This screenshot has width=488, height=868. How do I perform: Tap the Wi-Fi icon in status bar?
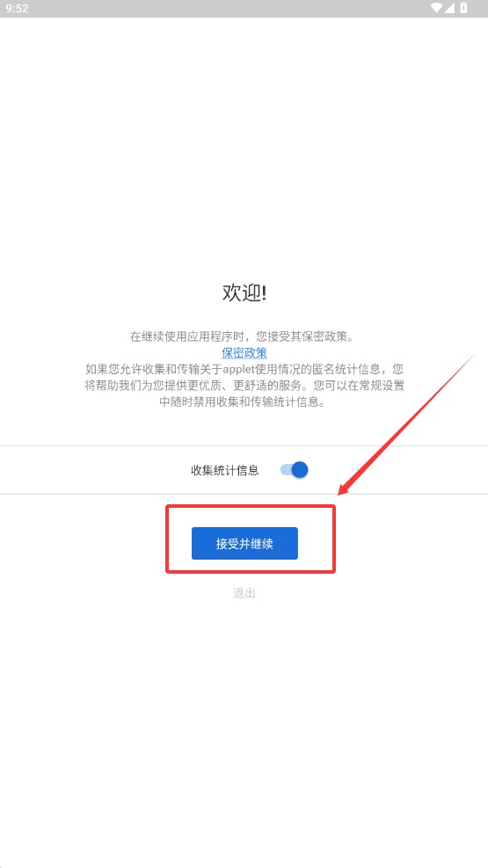[436, 8]
